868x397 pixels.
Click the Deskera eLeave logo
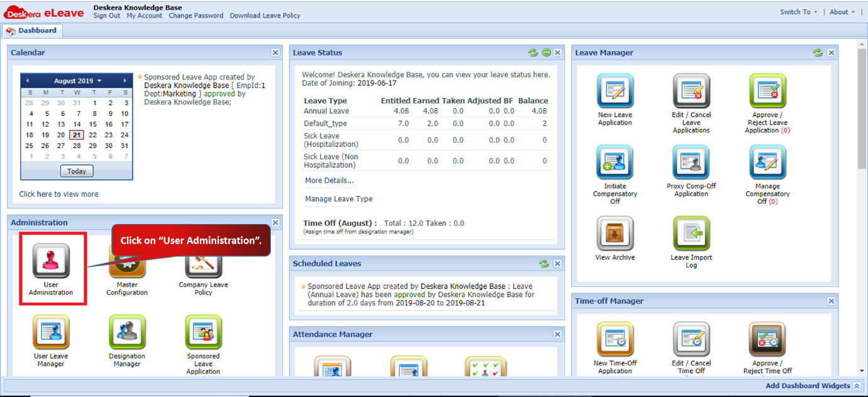(x=44, y=12)
